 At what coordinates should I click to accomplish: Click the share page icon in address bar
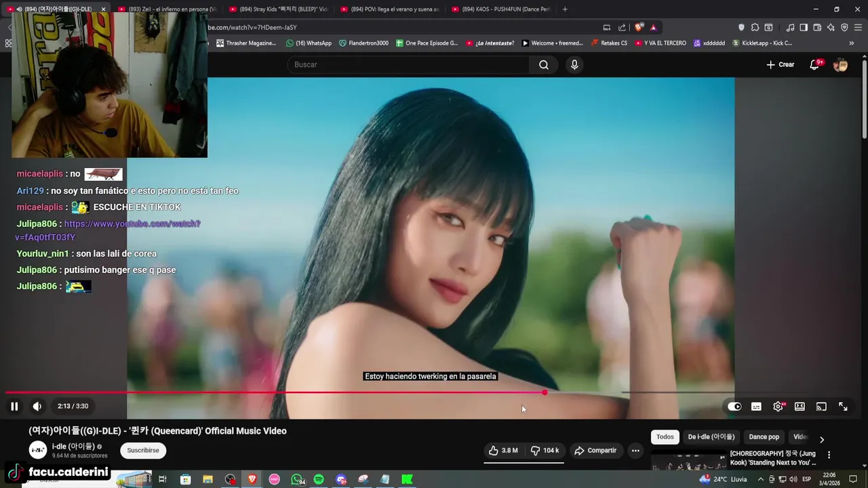point(622,28)
